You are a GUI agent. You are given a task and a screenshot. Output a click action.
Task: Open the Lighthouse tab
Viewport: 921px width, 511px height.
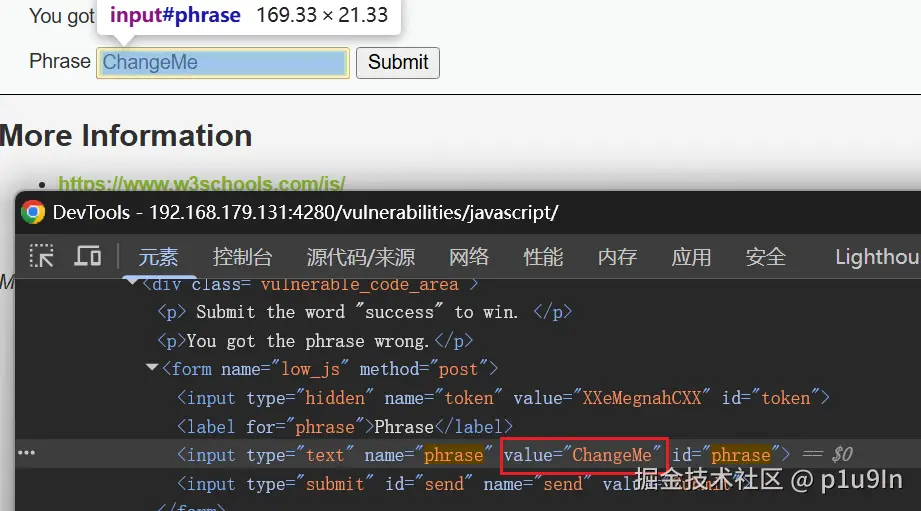pos(877,257)
